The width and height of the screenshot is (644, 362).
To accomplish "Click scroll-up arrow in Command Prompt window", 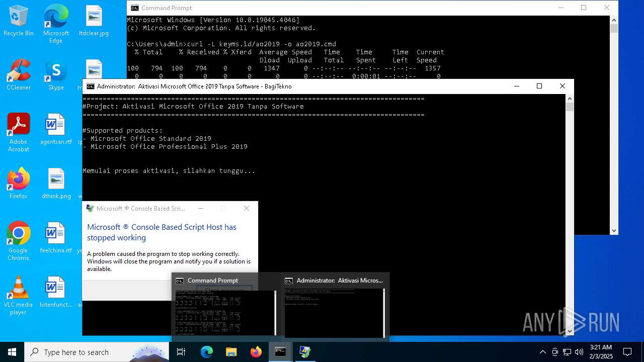I will [614, 20].
